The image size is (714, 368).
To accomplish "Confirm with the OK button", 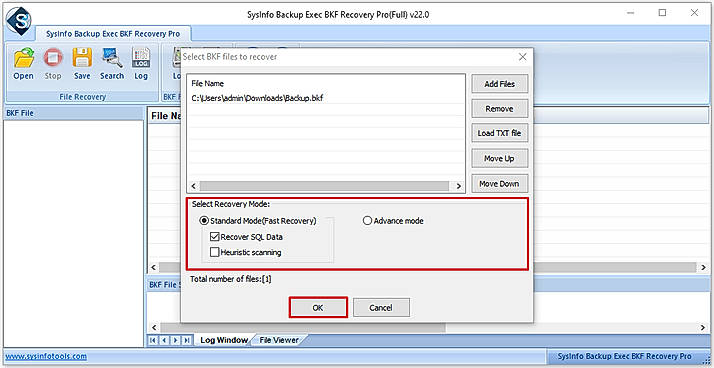I will tap(318, 307).
